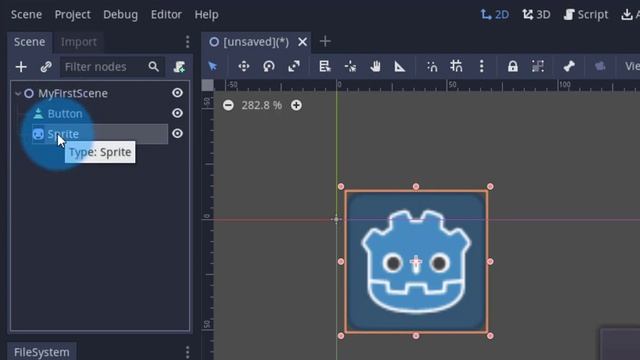
Task: Select the Scene dock tab
Action: click(29, 42)
